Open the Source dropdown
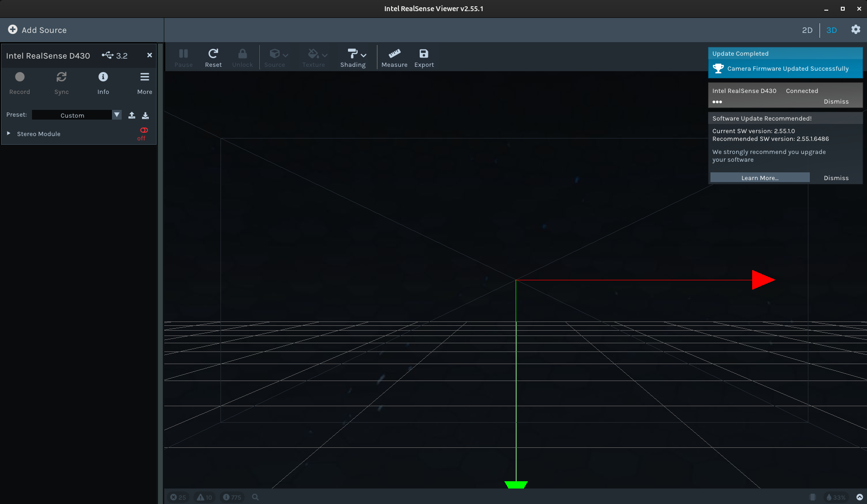This screenshot has height=504, width=867. tap(276, 58)
